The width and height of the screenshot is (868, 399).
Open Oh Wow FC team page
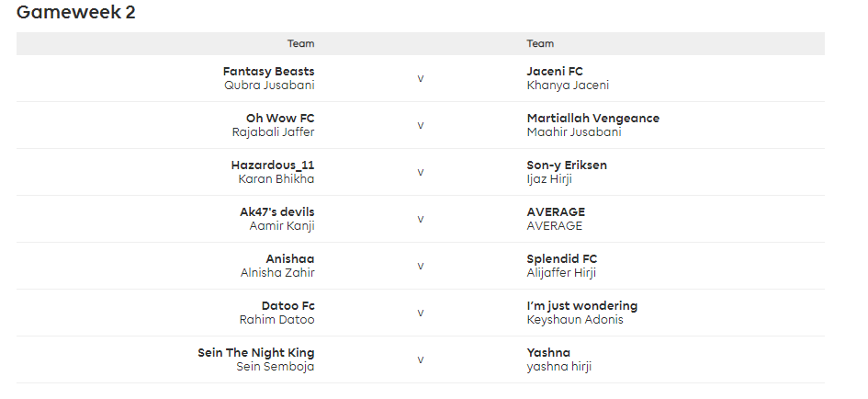tap(280, 119)
